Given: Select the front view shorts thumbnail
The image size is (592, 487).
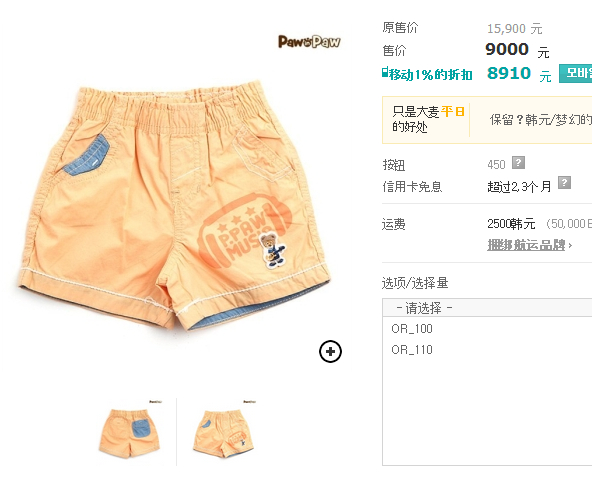Looking at the screenshot, I should [x=224, y=429].
